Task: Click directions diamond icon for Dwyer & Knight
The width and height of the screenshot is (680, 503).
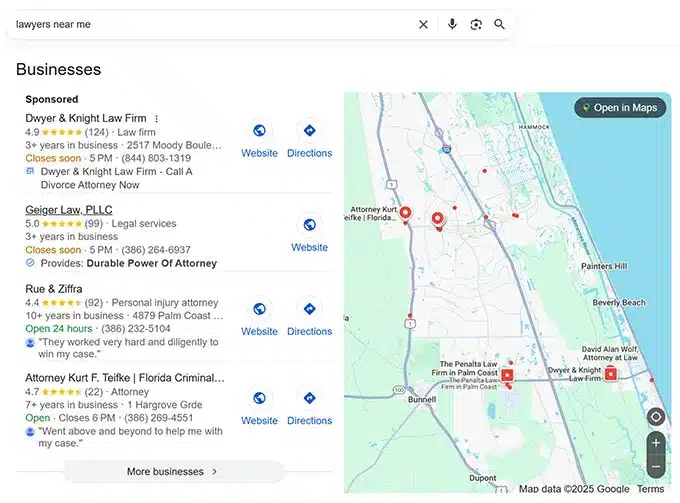Action: tap(310, 131)
